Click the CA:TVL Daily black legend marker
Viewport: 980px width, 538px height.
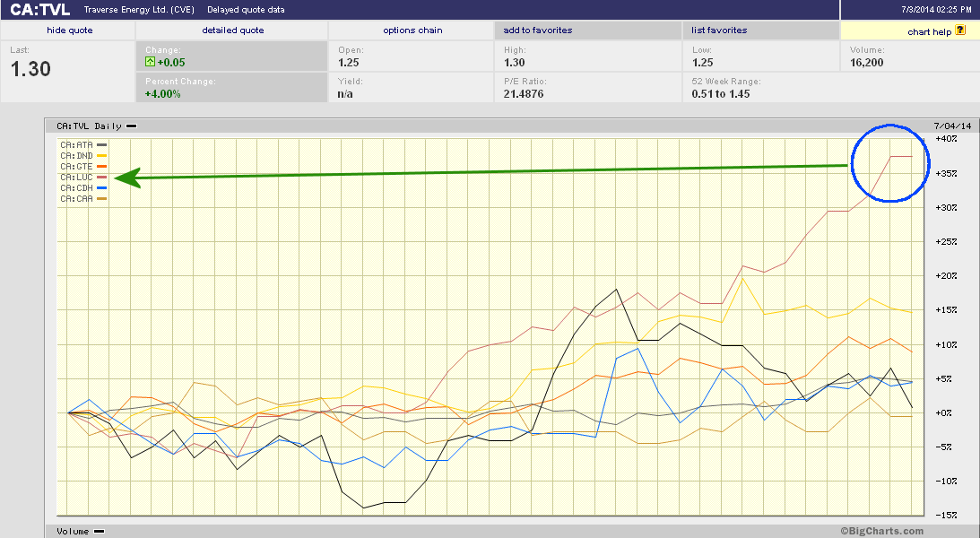coord(131,126)
